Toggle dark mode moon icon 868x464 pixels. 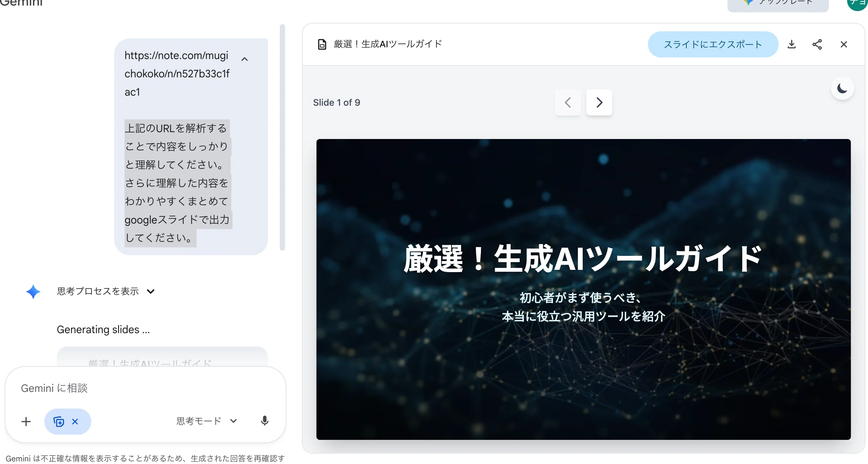pyautogui.click(x=842, y=88)
